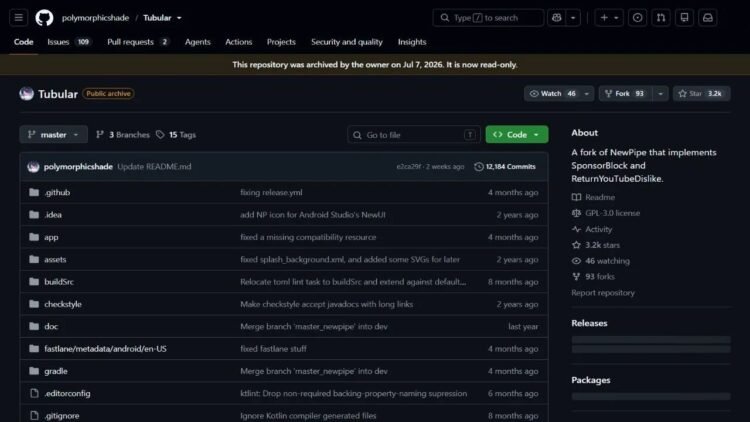Viewport: 750px width, 422px height.
Task: Click the Report repository link
Action: click(x=603, y=293)
